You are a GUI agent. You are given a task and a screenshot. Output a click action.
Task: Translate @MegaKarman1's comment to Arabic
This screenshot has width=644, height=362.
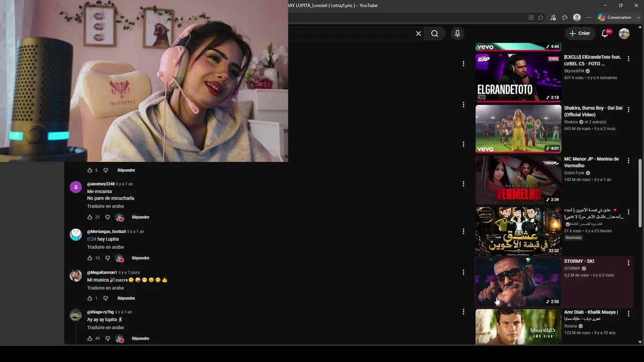tap(105, 288)
